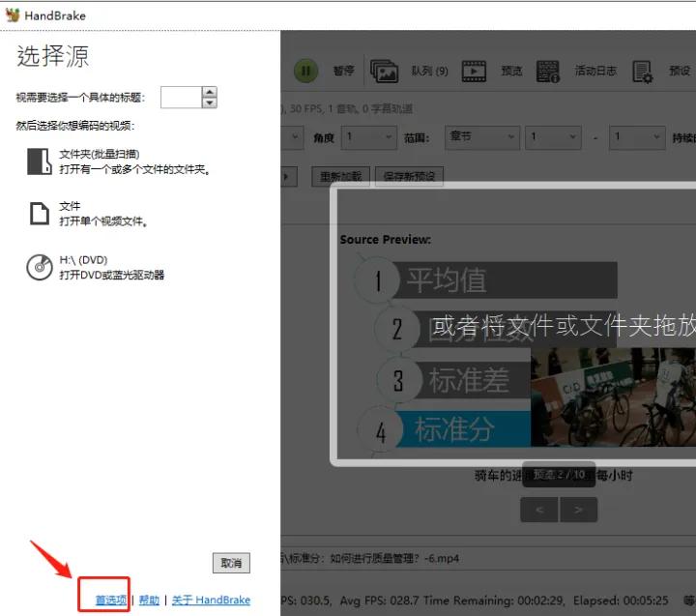The width and height of the screenshot is (696, 616).
Task: Click the 暂停 pause label
Action: tap(344, 71)
